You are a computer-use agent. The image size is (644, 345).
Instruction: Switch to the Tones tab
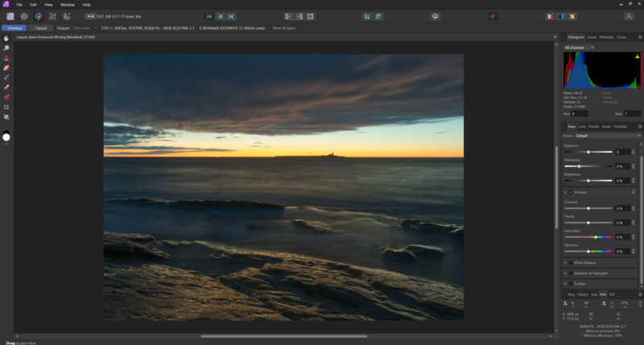pyautogui.click(x=606, y=126)
